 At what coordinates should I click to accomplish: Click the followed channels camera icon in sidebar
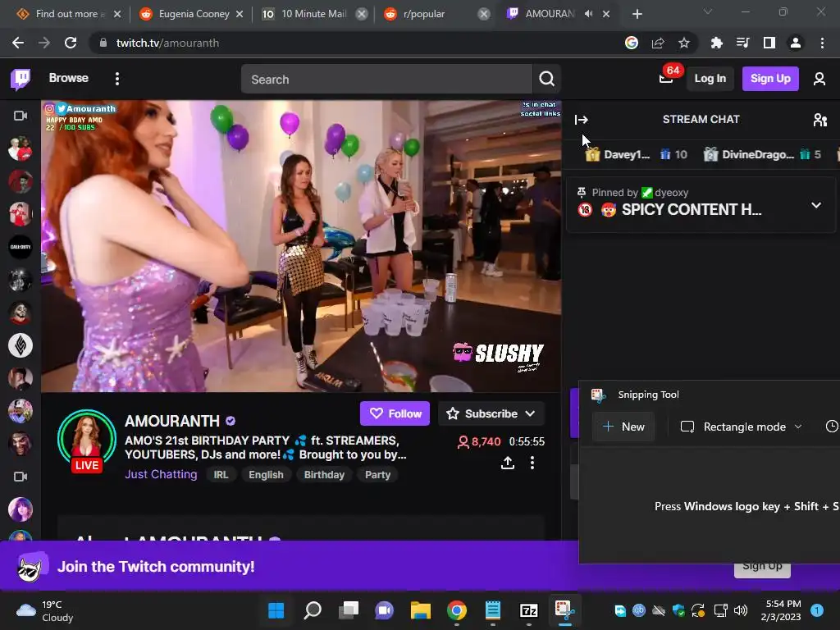click(x=21, y=116)
